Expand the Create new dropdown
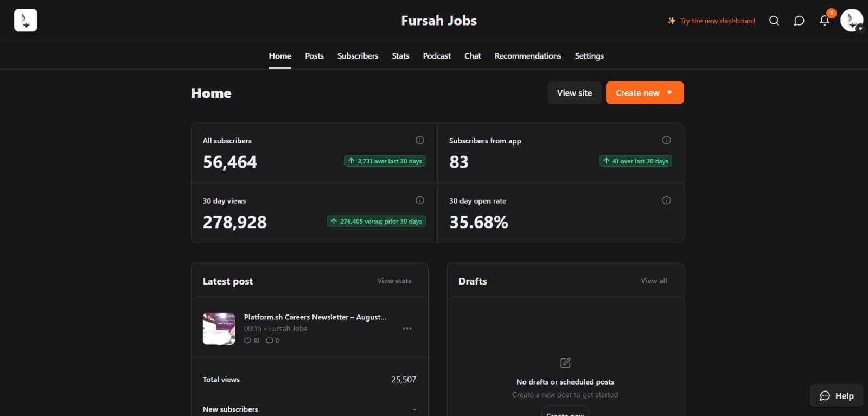The width and height of the screenshot is (868, 416). coord(644,93)
